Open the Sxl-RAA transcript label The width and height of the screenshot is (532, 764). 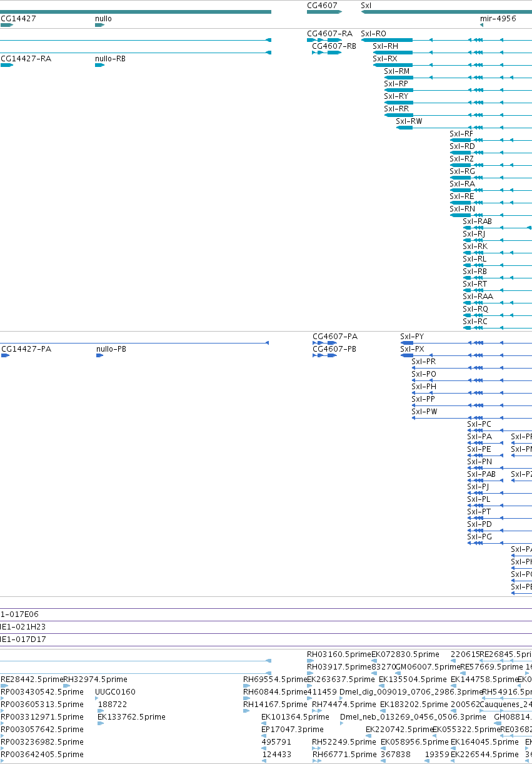[478, 297]
